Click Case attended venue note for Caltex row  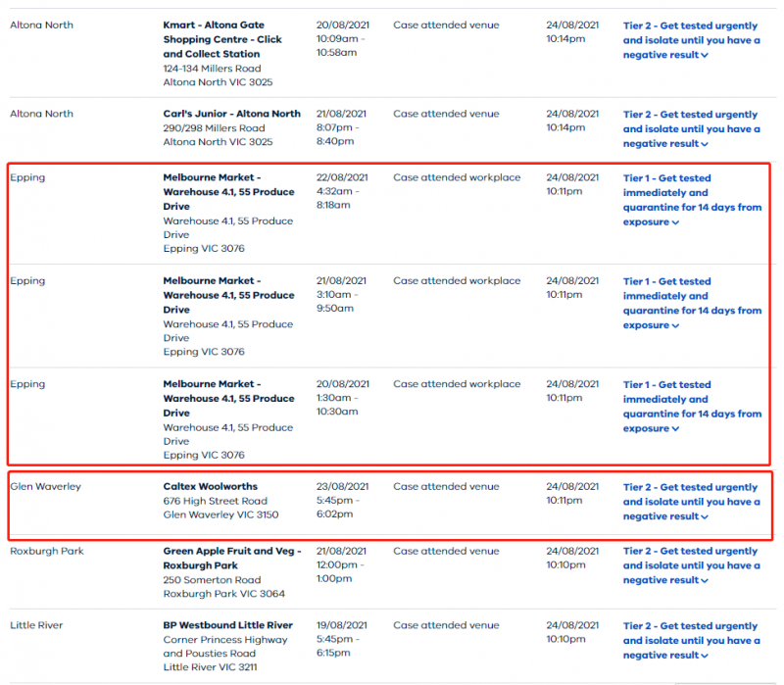(446, 486)
